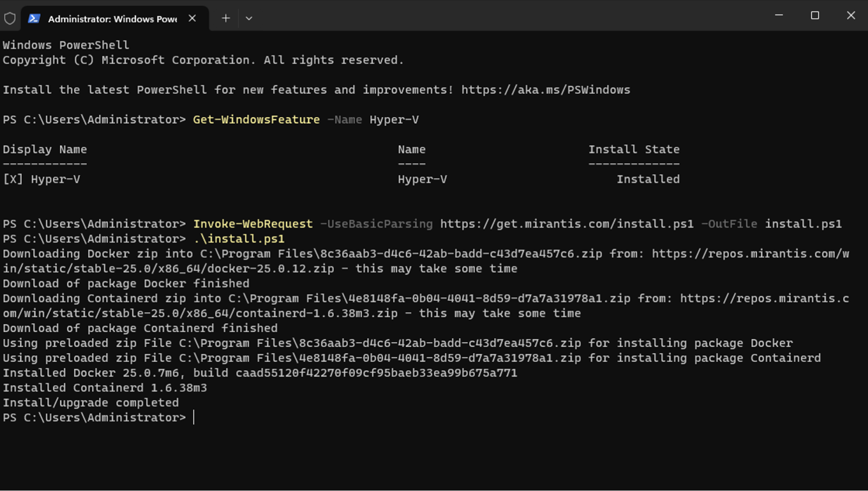This screenshot has height=491, width=868.
Task: Click the -OutFile parameter text
Action: (x=729, y=224)
